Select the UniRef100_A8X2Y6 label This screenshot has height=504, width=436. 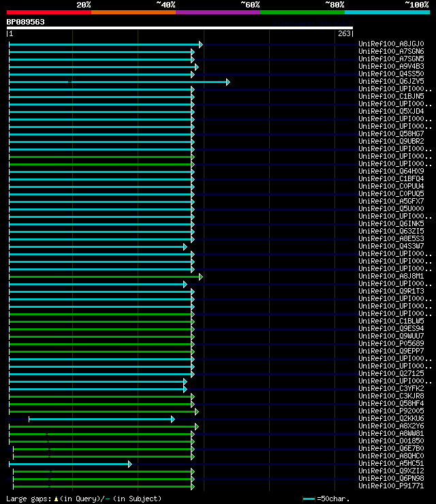coord(391,426)
